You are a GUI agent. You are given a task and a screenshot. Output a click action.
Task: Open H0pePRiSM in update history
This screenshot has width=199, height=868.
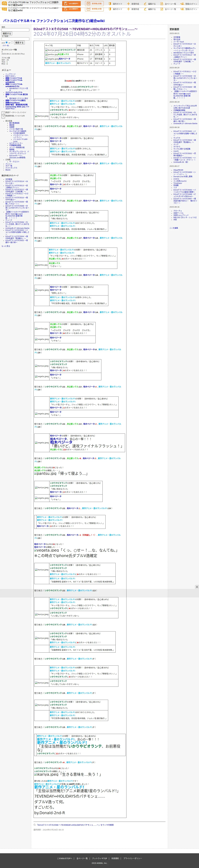coord(178,170)
